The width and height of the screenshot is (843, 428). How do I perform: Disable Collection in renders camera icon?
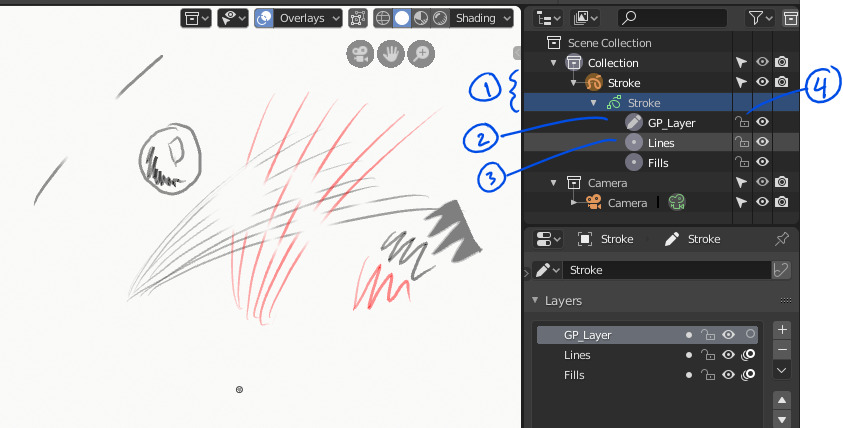782,62
